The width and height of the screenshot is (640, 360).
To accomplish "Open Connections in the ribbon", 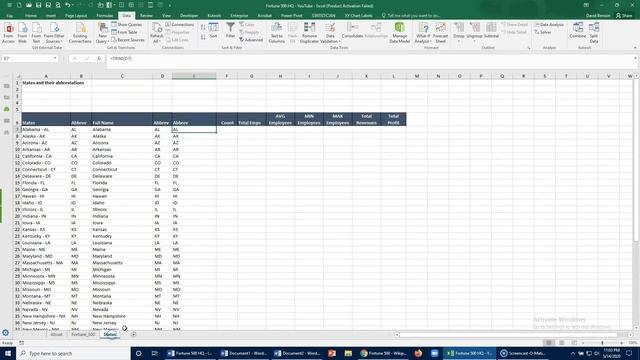I will point(180,24).
